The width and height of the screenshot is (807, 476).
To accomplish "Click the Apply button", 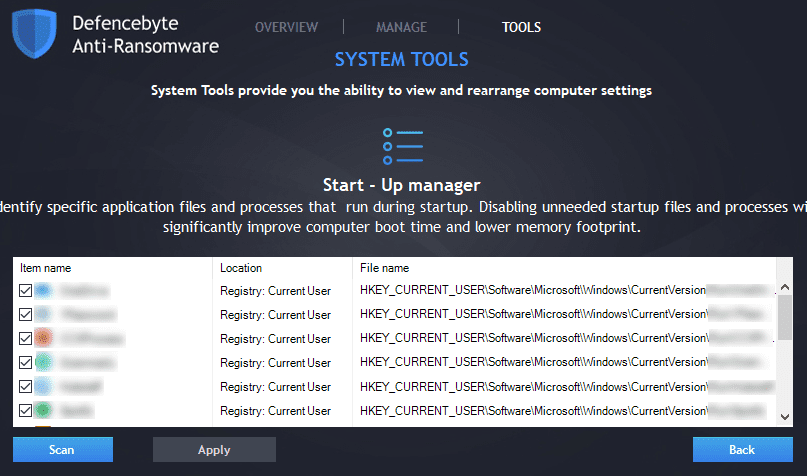I will [x=214, y=449].
